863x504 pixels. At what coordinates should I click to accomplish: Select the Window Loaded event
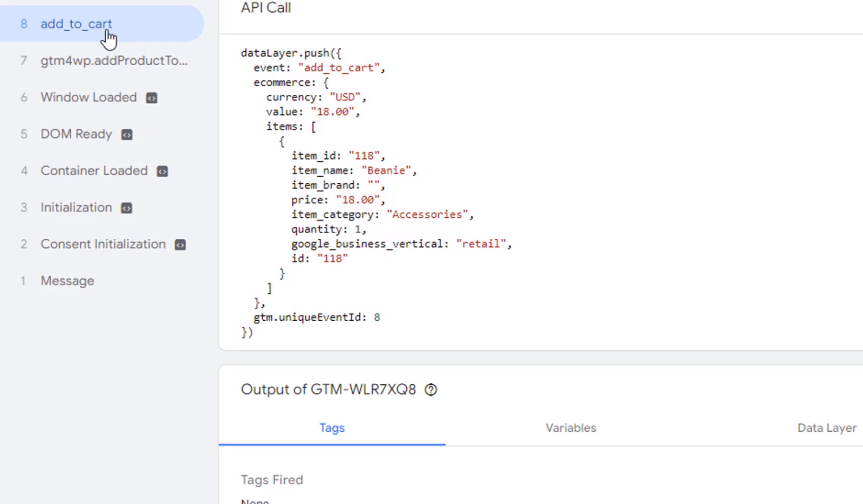tap(88, 98)
